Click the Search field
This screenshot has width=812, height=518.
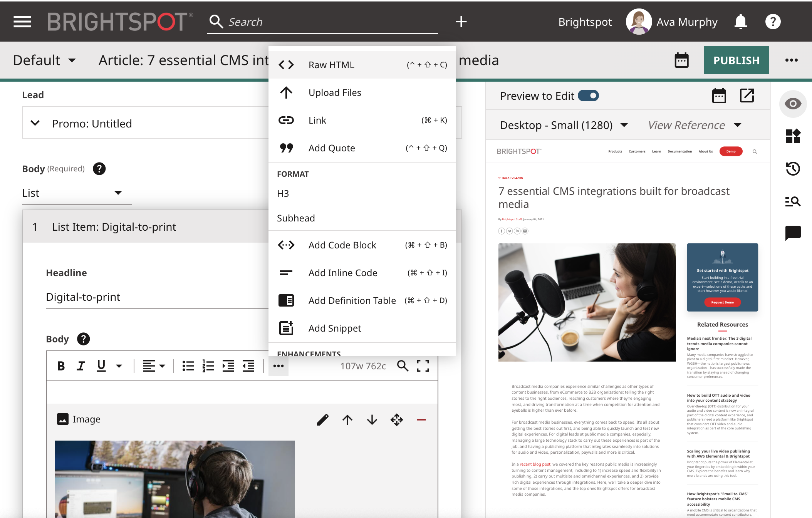[322, 22]
